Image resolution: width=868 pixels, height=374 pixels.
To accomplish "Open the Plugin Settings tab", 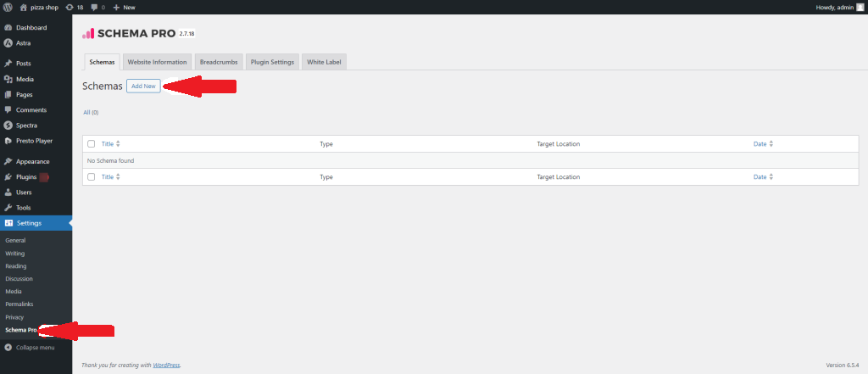I will coord(272,62).
